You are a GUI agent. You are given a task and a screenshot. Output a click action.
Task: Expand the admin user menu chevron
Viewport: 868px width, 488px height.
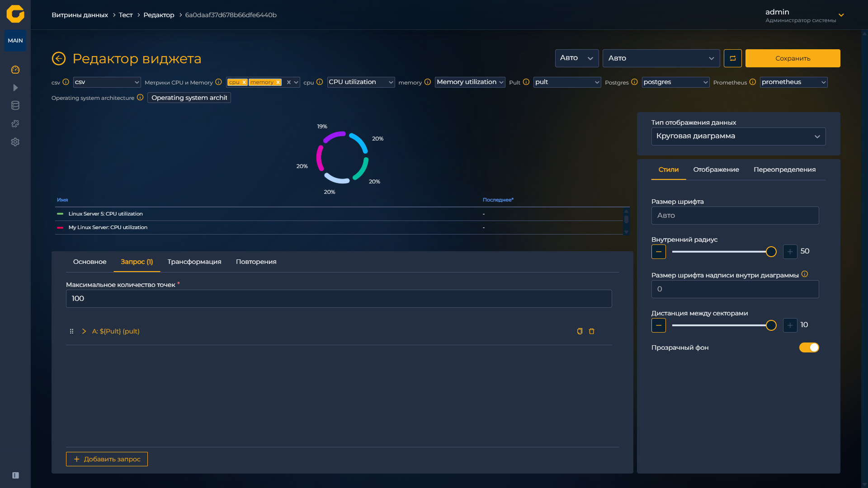click(x=841, y=15)
